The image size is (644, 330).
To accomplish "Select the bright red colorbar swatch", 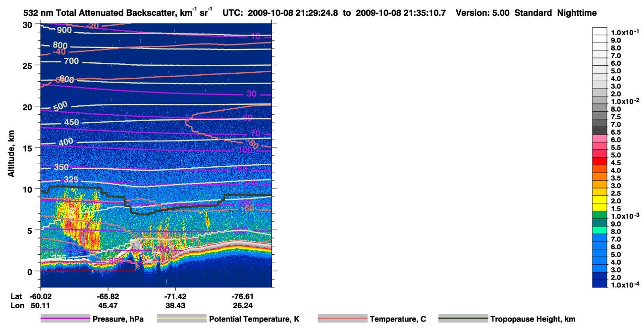I will tap(600, 162).
